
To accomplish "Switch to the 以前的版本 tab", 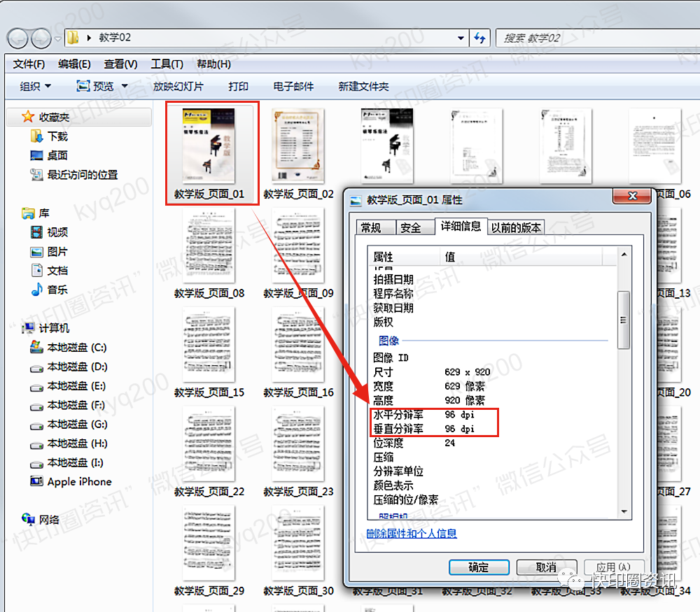I will point(516,227).
